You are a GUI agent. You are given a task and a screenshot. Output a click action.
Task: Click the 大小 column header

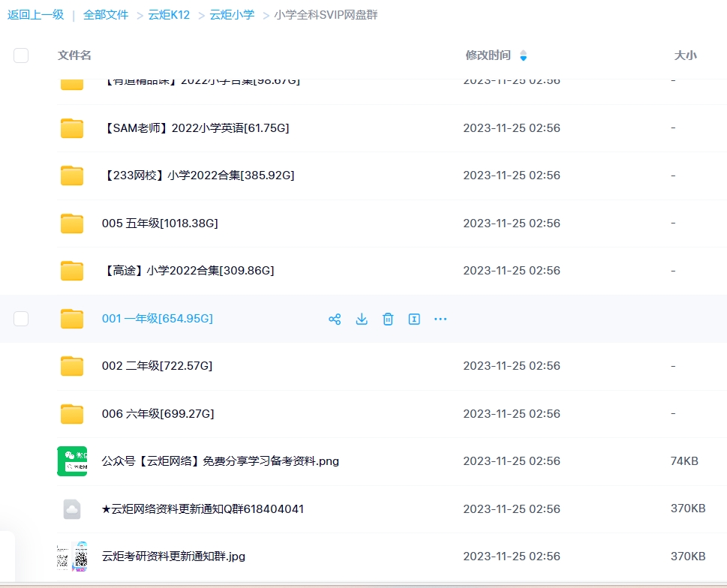685,55
